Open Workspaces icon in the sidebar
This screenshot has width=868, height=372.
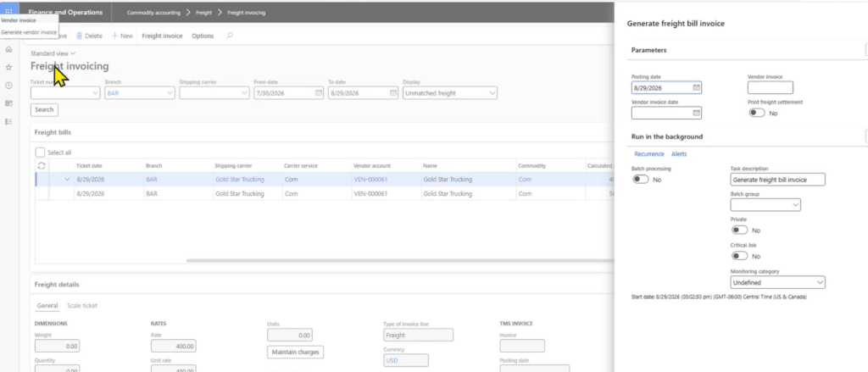[8, 103]
